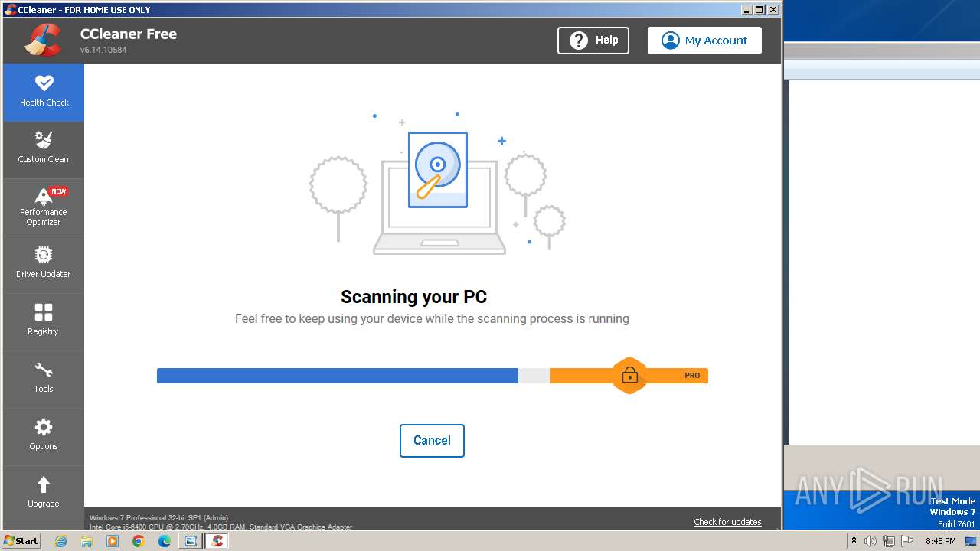Image resolution: width=980 pixels, height=551 pixels.
Task: Launch Google Chrome from taskbar
Action: (139, 541)
